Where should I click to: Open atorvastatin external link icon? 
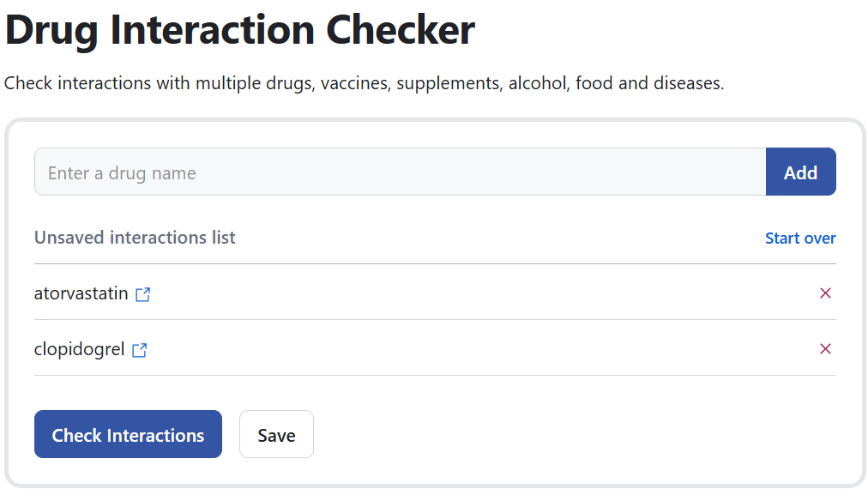click(143, 294)
